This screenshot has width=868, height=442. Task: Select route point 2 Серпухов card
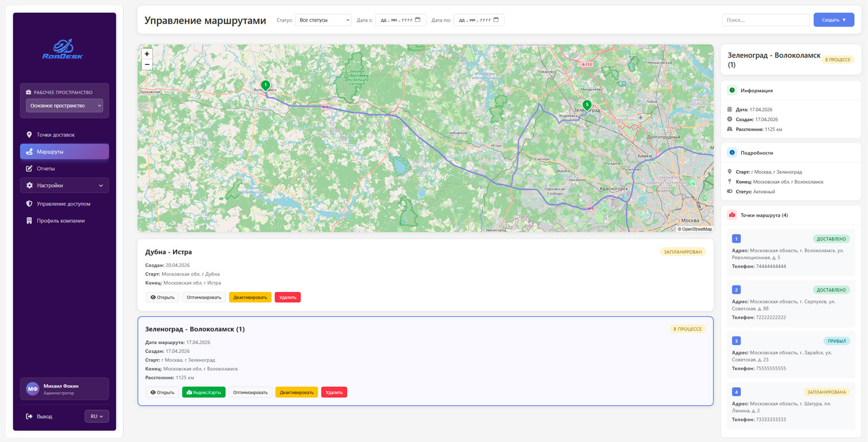tap(790, 303)
